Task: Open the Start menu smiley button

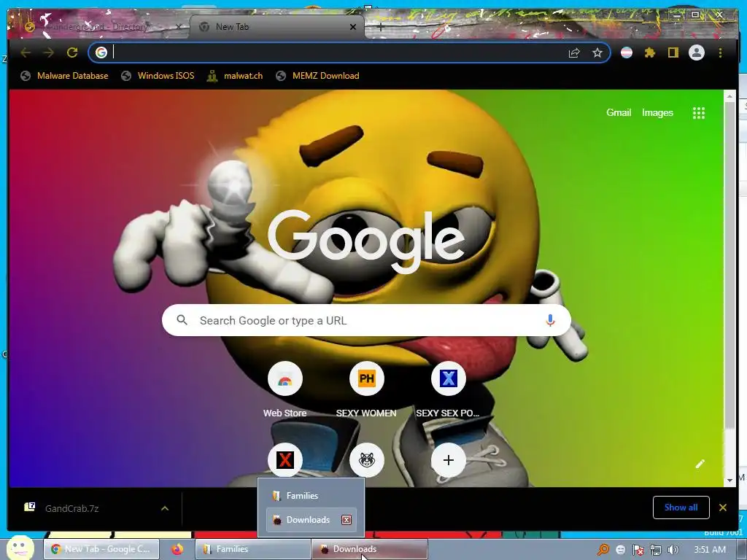Action: pos(20,548)
